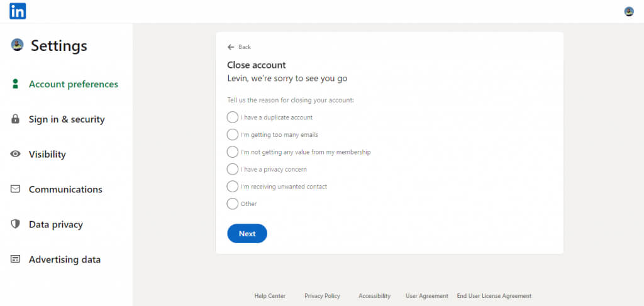
Task: Click the Back arrow icon
Action: [231, 47]
